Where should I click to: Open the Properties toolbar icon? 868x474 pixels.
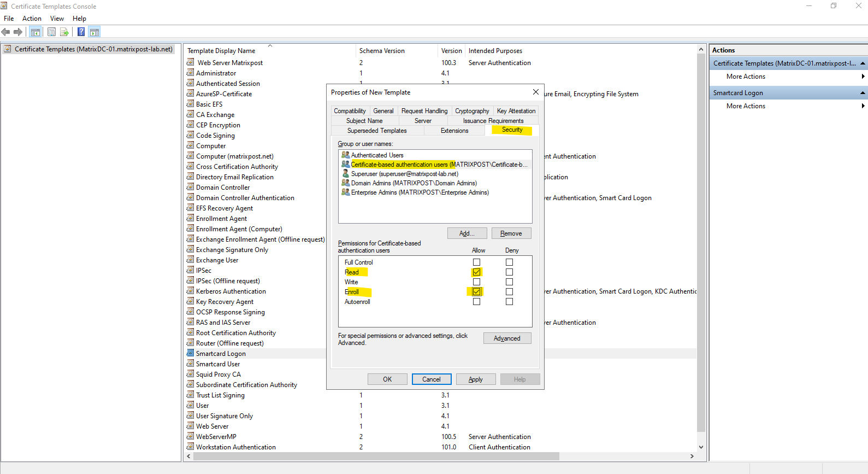click(x=51, y=32)
